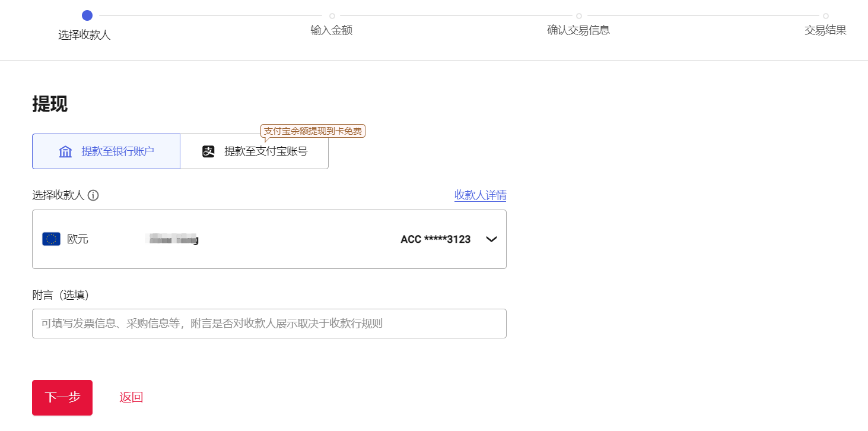Click the 返回 link
This screenshot has height=431, width=868.
click(131, 397)
